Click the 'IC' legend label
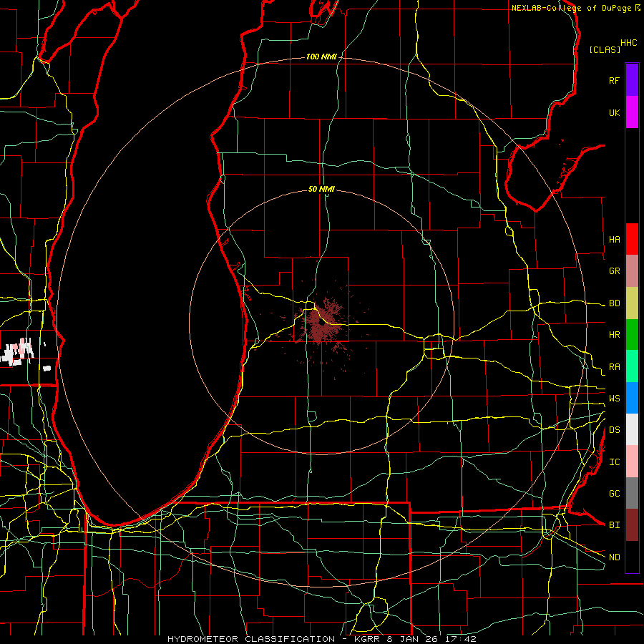The image size is (644, 644). pos(614,462)
